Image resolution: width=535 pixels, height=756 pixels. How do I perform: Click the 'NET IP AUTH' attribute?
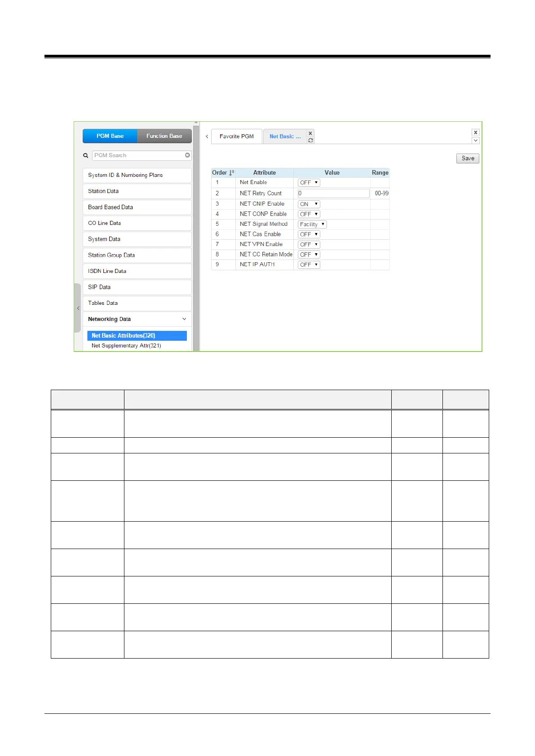[257, 264]
